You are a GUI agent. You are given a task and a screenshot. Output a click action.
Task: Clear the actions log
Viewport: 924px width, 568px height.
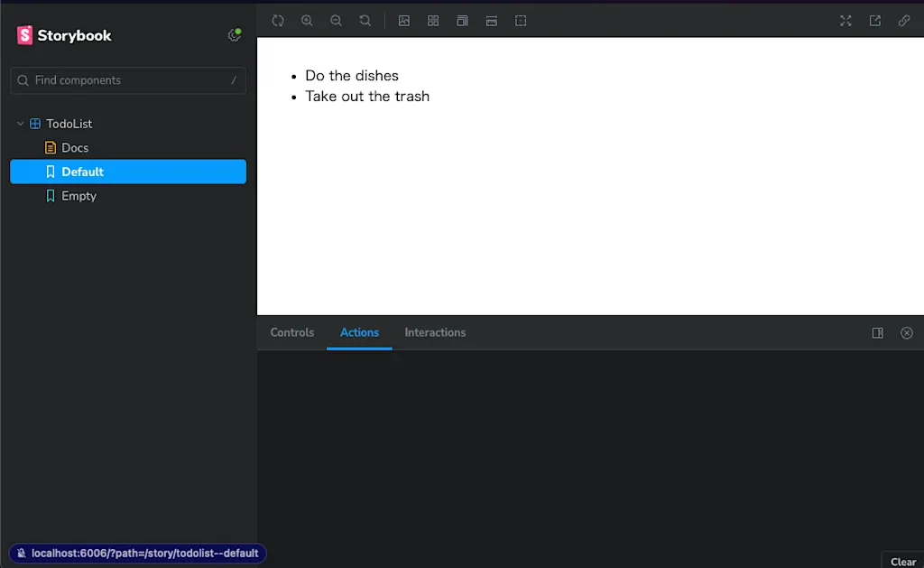(902, 562)
